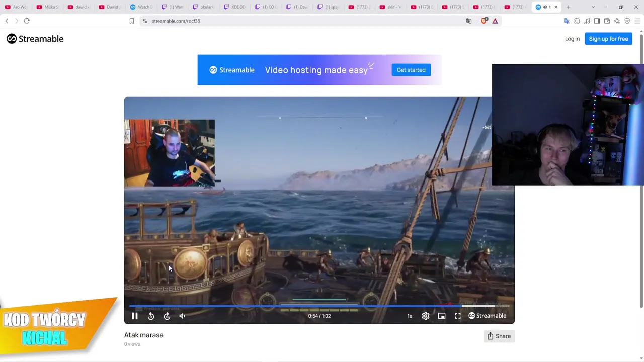This screenshot has width=644, height=362.
Task: Open video settings gear
Action: [x=426, y=316]
